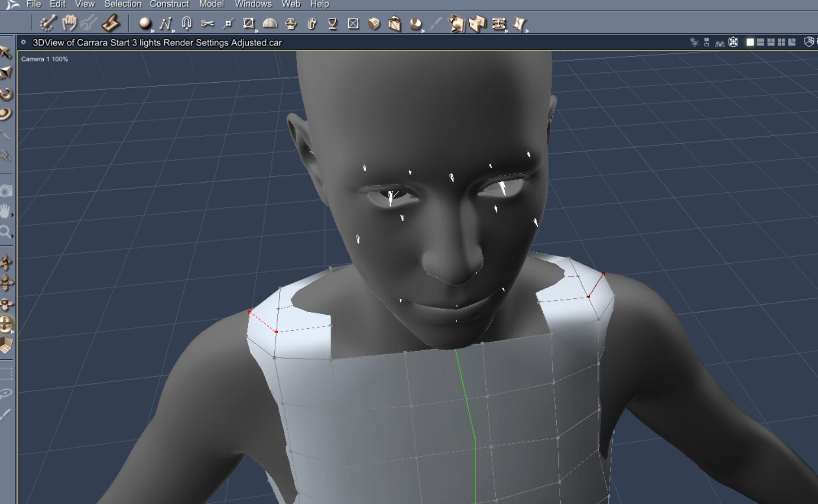Click the hierarchy icon in view header

pyautogui.click(x=707, y=42)
